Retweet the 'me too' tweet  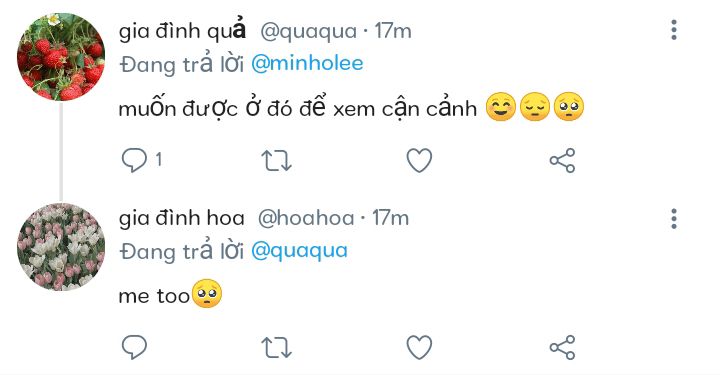pos(276,347)
